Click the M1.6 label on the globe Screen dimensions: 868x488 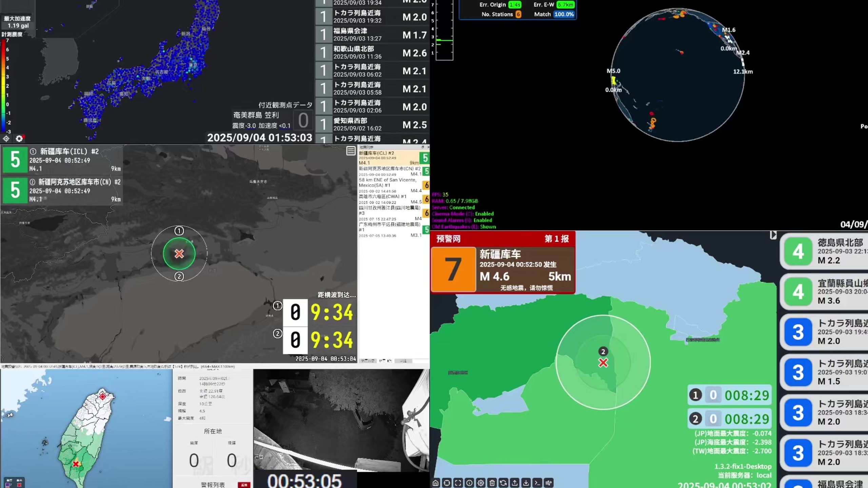click(x=729, y=30)
